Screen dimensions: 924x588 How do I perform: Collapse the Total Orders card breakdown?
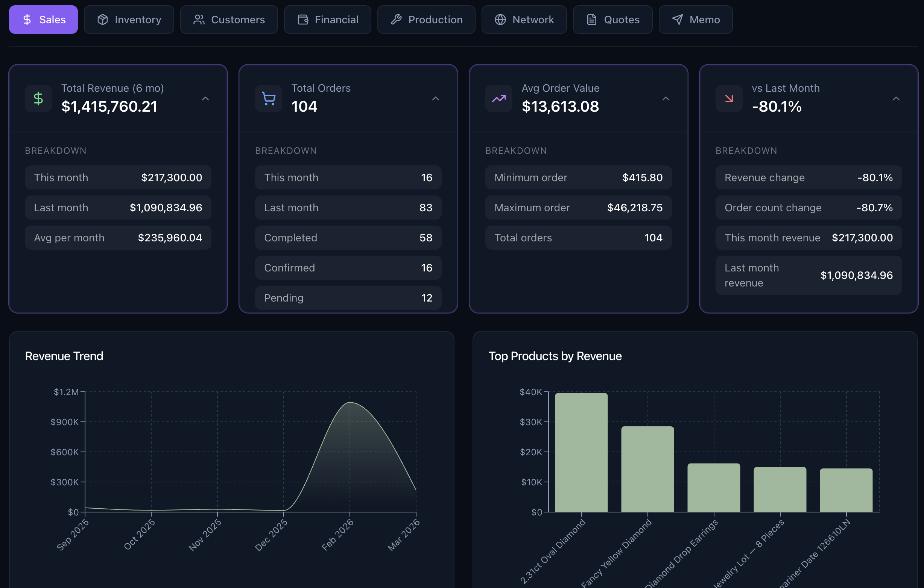[x=436, y=99]
